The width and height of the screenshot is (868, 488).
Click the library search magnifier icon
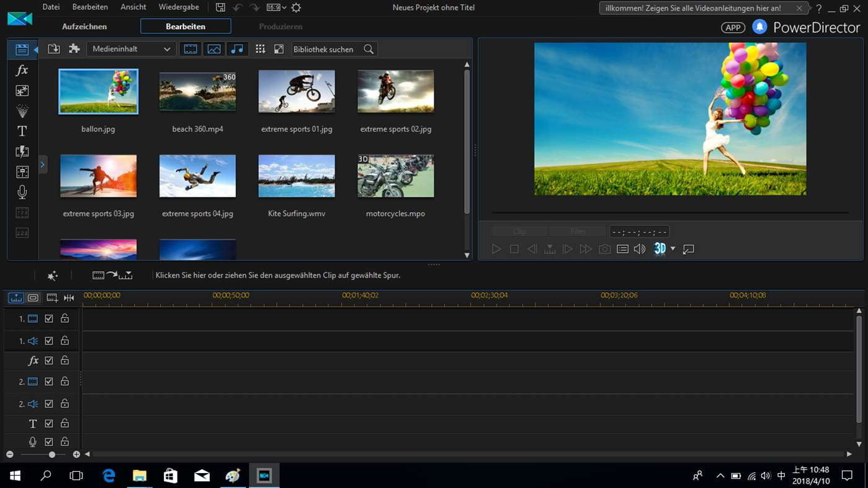[x=369, y=49]
